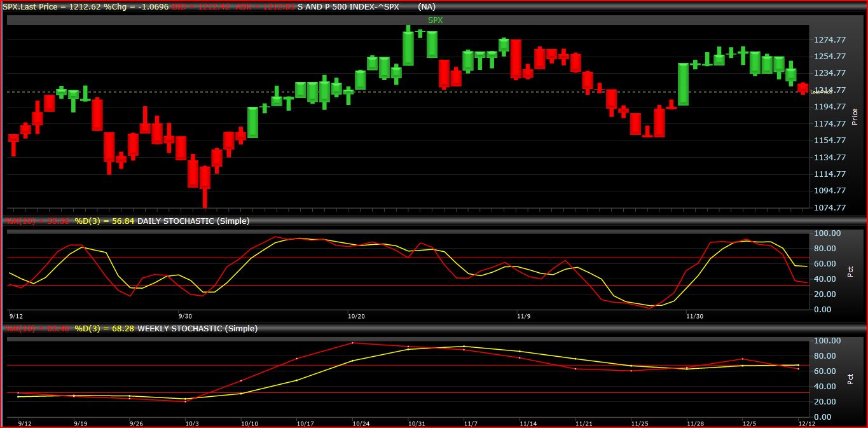Click 100.00 on daily stochastic axis
Screen dimensions: 868x428
coord(828,233)
